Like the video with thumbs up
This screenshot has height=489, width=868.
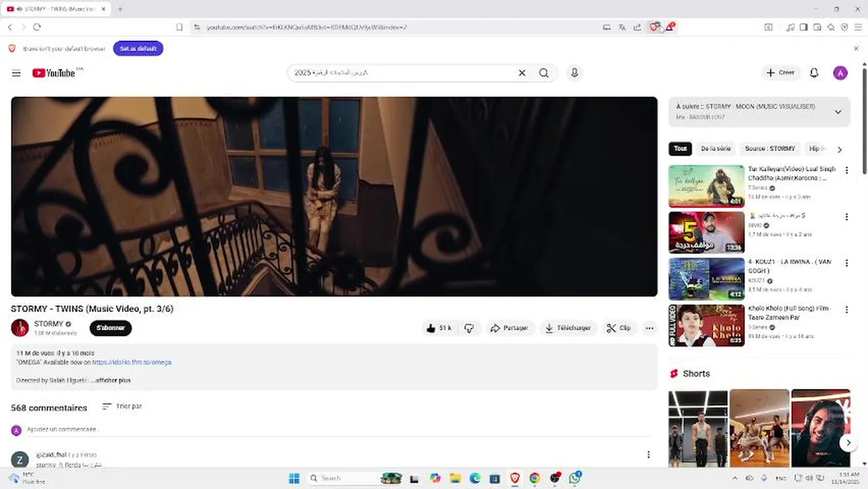point(439,328)
